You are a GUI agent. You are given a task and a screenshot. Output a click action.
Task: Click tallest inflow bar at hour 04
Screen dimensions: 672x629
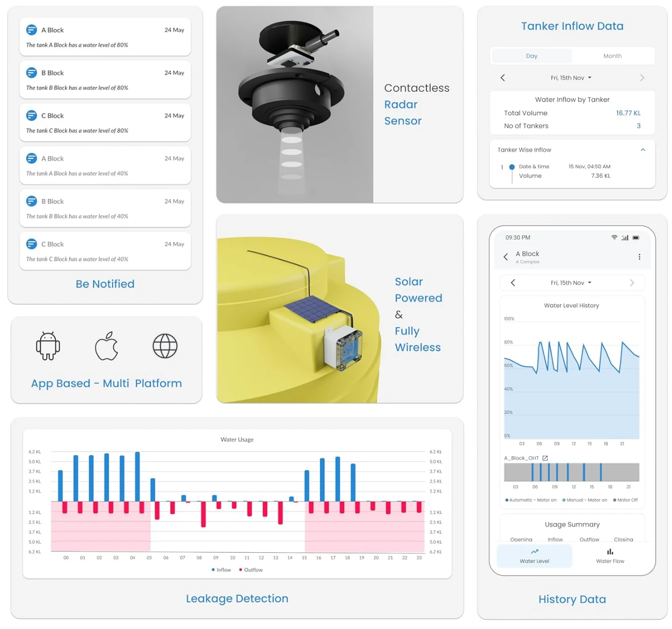click(x=137, y=476)
